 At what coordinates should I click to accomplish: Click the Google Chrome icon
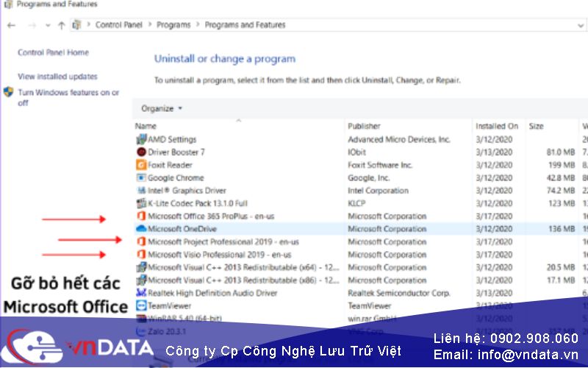click(x=141, y=177)
